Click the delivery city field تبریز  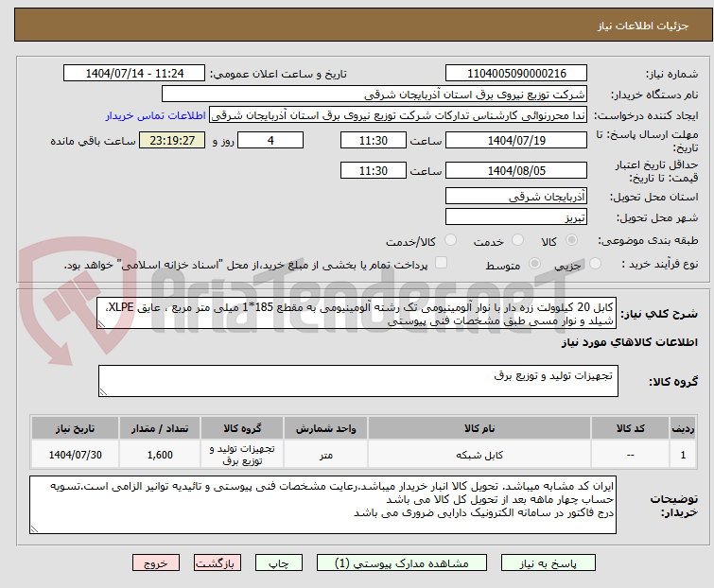(516, 217)
